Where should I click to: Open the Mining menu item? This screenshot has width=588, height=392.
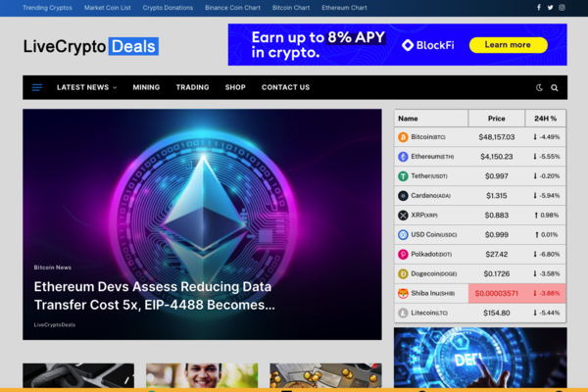pyautogui.click(x=146, y=87)
